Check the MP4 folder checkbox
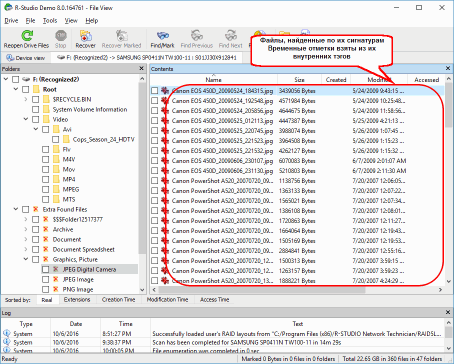This screenshot has height=364, width=454. coord(46,179)
